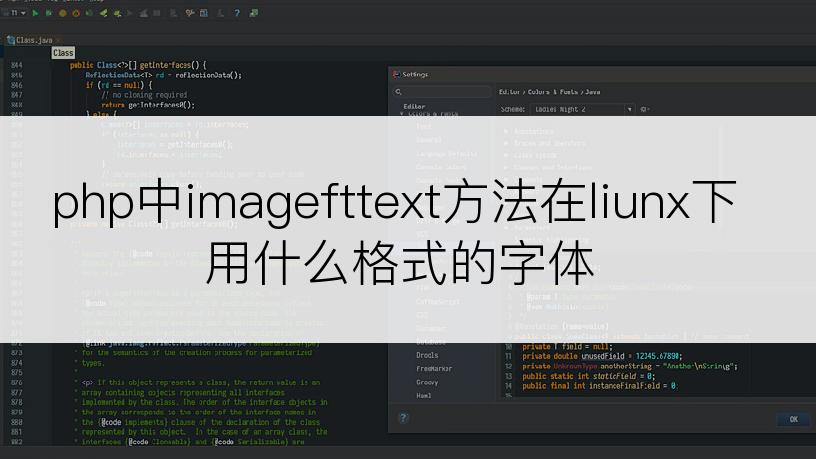Click the Settings dialog title icon
Viewport: 816px width, 459px height.
(x=397, y=74)
